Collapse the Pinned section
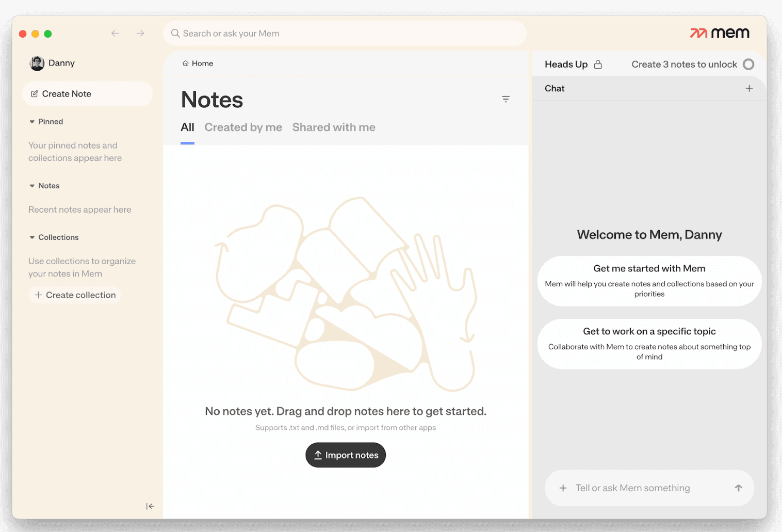The height and width of the screenshot is (532, 782). click(x=32, y=121)
